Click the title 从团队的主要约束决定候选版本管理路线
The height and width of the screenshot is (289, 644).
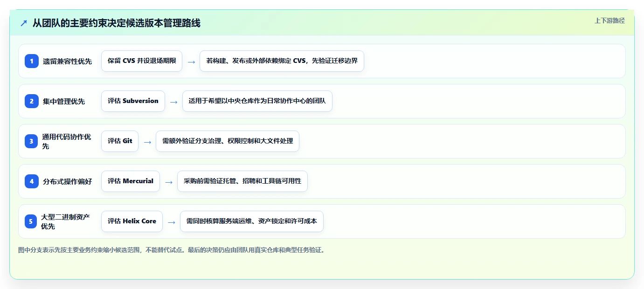click(116, 23)
